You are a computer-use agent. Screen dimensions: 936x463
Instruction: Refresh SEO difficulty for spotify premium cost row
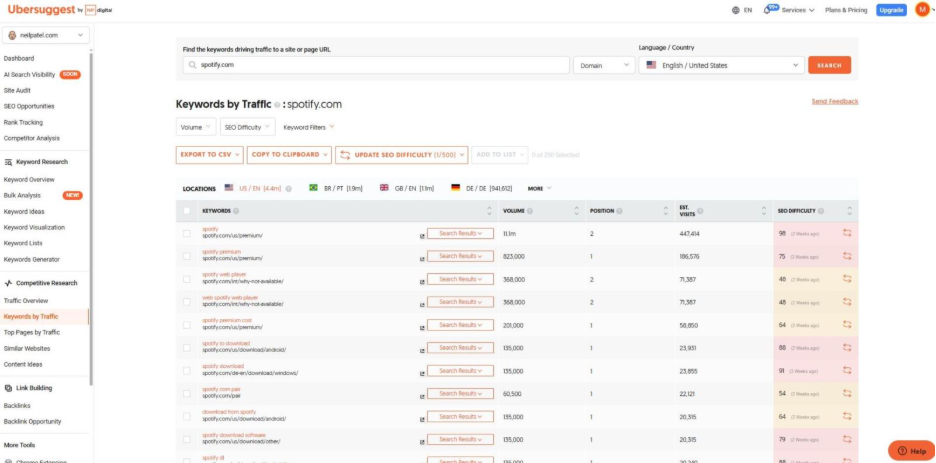[847, 325]
